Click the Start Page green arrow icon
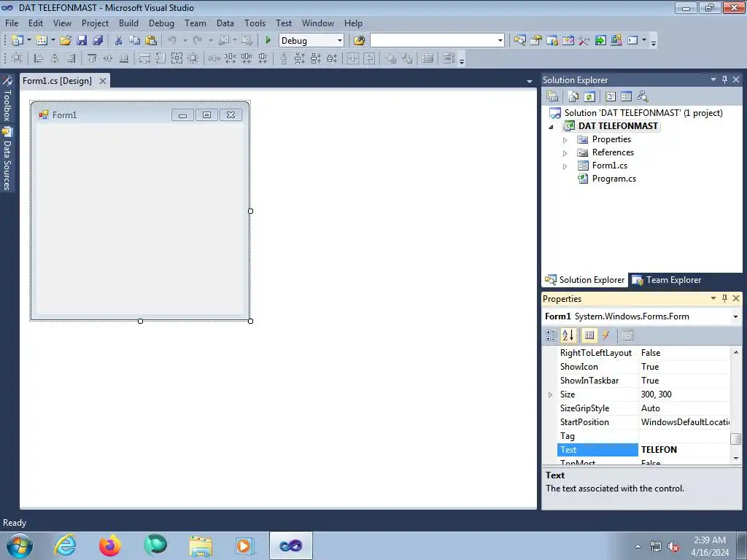747x560 pixels. point(600,41)
